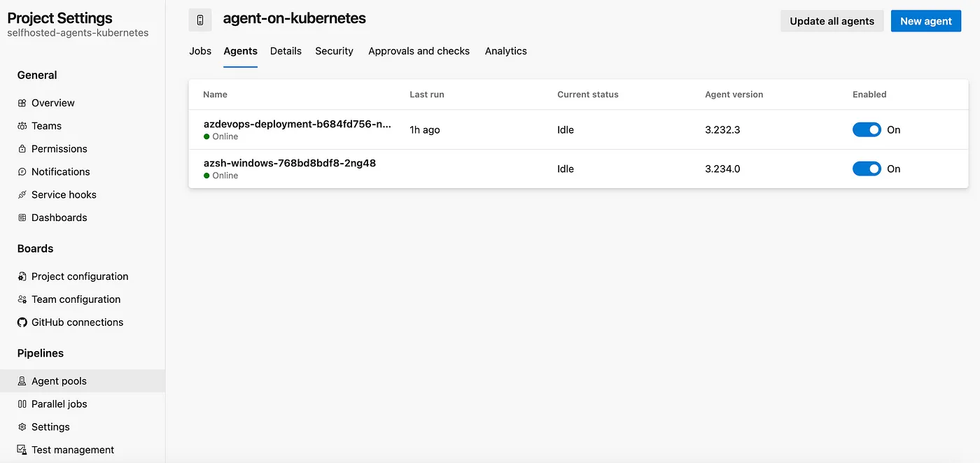980x463 pixels.
Task: Open Service hooks settings
Action: click(64, 195)
